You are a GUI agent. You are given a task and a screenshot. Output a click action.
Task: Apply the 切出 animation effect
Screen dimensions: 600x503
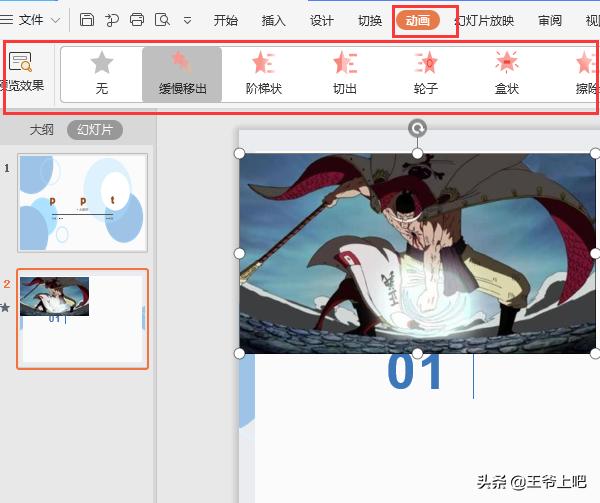[345, 64]
